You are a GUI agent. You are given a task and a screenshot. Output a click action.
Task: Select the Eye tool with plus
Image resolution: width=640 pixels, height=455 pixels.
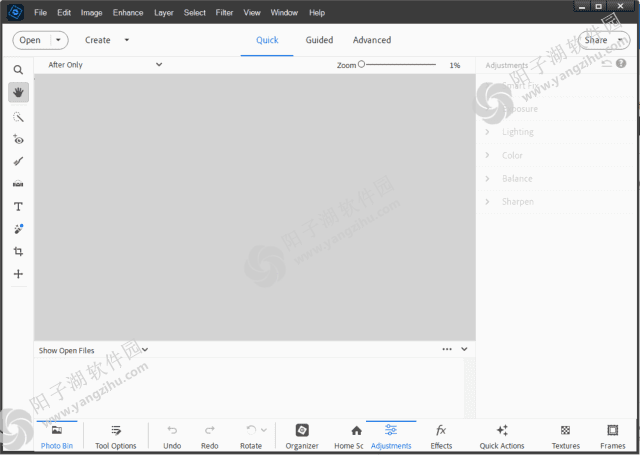18,139
